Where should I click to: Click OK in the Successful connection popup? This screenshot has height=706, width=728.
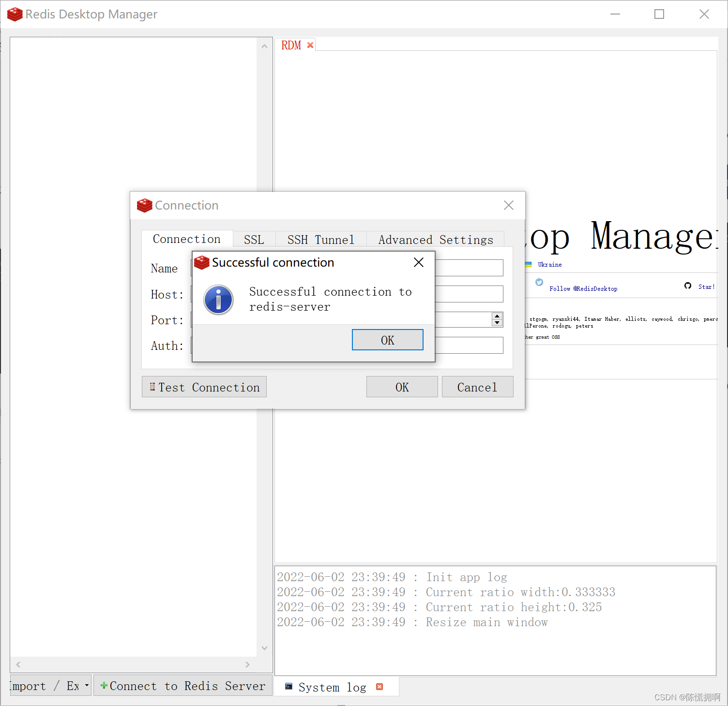[x=388, y=340]
